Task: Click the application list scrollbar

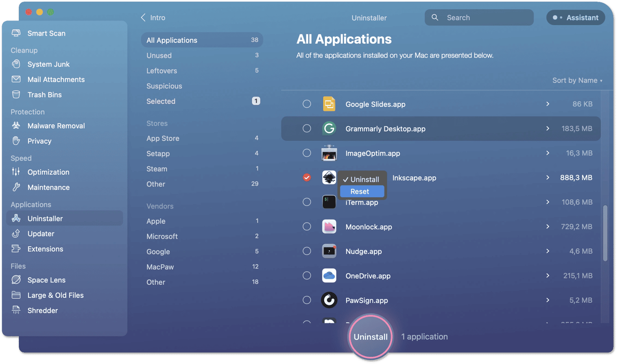Action: coord(605,233)
